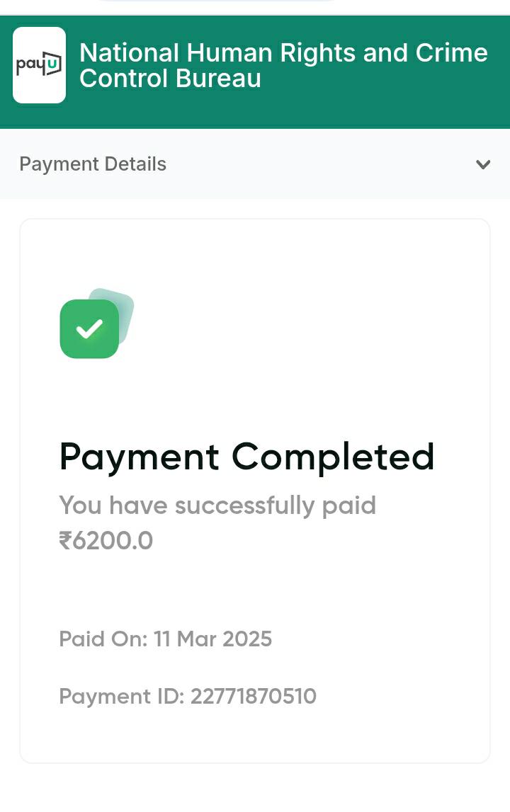
Task: Click the ₹6200.0 paid amount
Action: (x=106, y=541)
